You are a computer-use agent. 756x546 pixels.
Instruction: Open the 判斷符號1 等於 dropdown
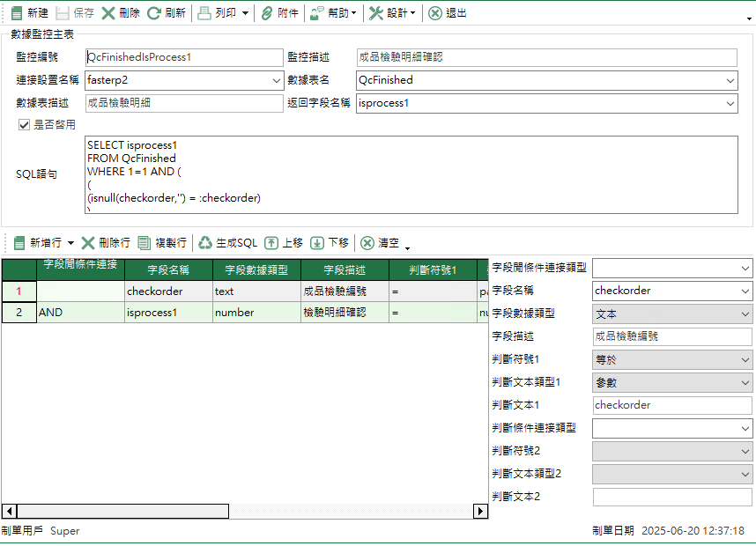click(745, 360)
